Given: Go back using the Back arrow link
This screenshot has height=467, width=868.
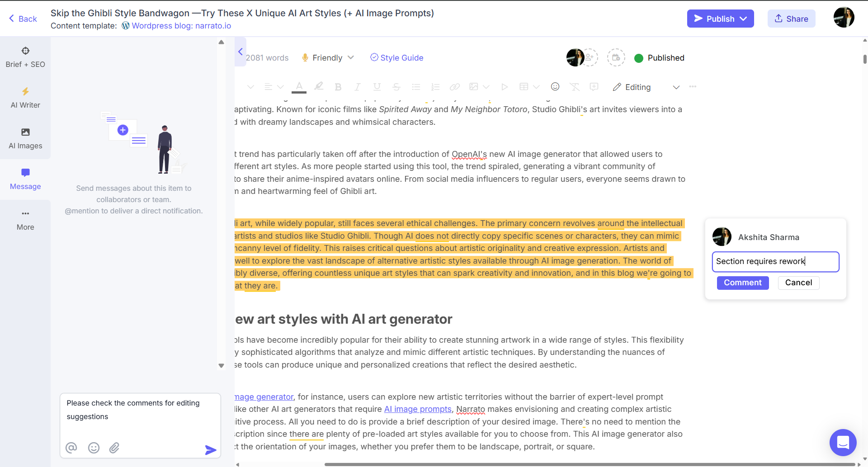Looking at the screenshot, I should click(23, 19).
